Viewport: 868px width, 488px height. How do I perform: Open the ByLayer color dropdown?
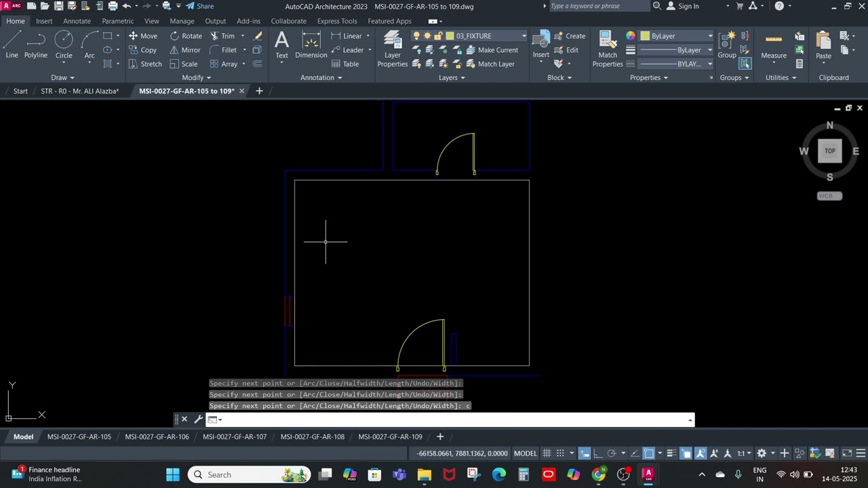(x=710, y=36)
